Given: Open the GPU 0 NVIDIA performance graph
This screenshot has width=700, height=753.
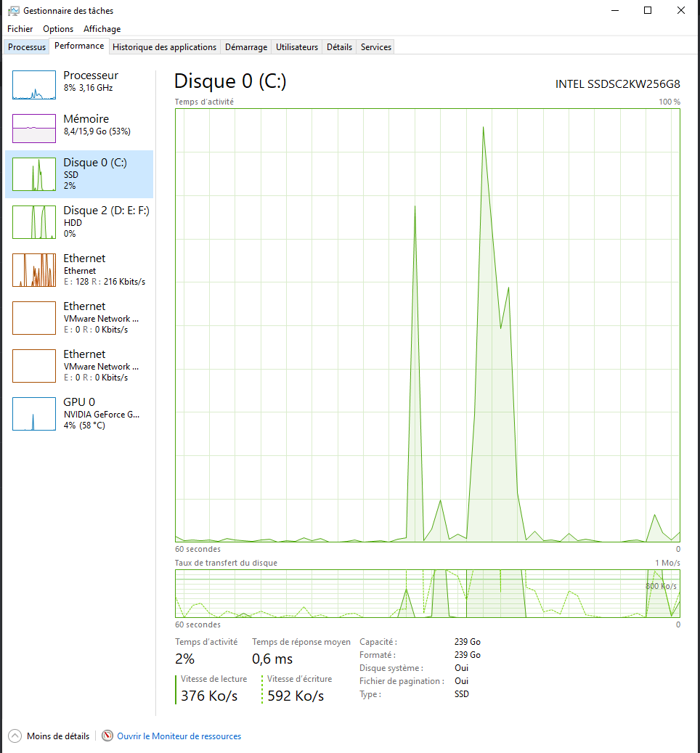Looking at the screenshot, I should pyautogui.click(x=78, y=413).
